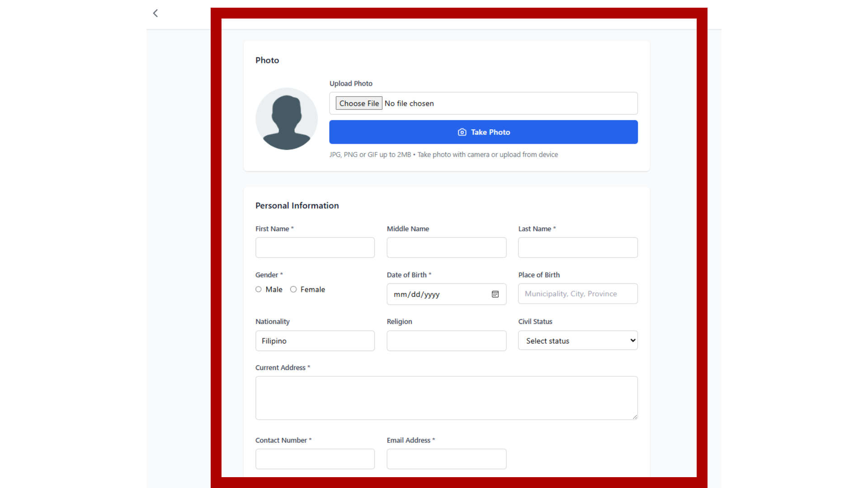The width and height of the screenshot is (868, 488).
Task: Open the date picker calendar icon
Action: 495,294
